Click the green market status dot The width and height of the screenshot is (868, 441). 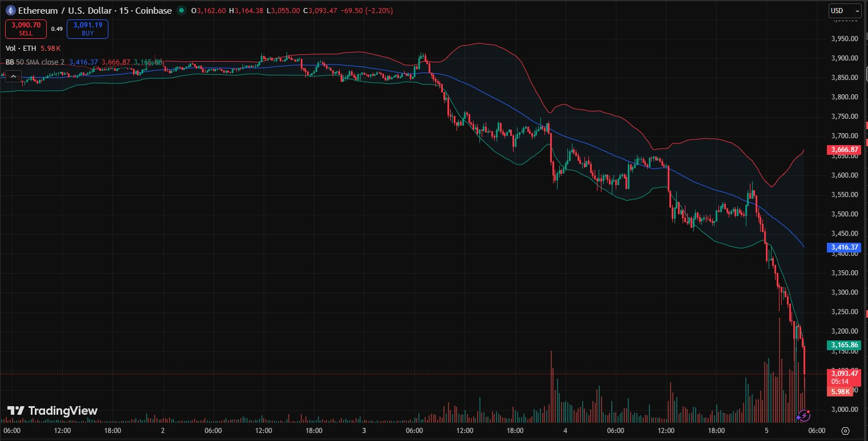(x=180, y=10)
